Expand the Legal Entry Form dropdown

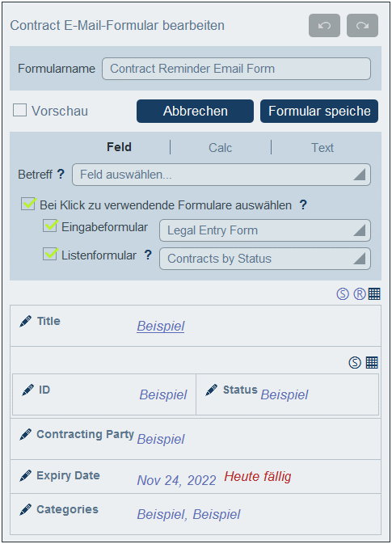tap(265, 230)
